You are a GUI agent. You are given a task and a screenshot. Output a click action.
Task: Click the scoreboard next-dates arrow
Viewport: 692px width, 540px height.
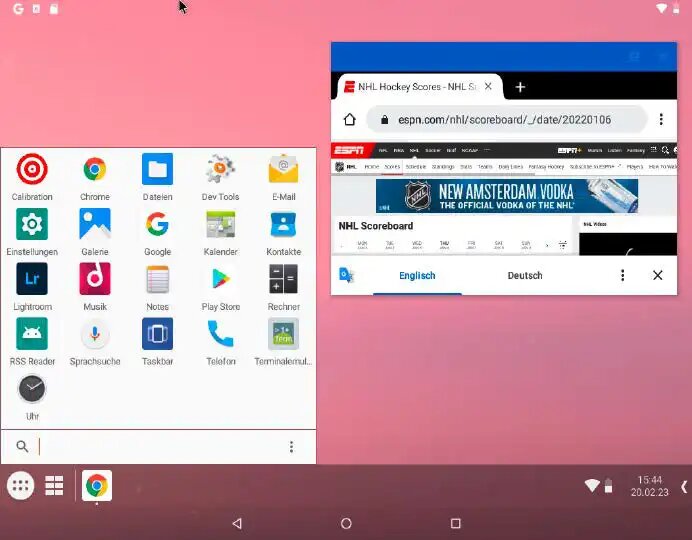click(547, 245)
